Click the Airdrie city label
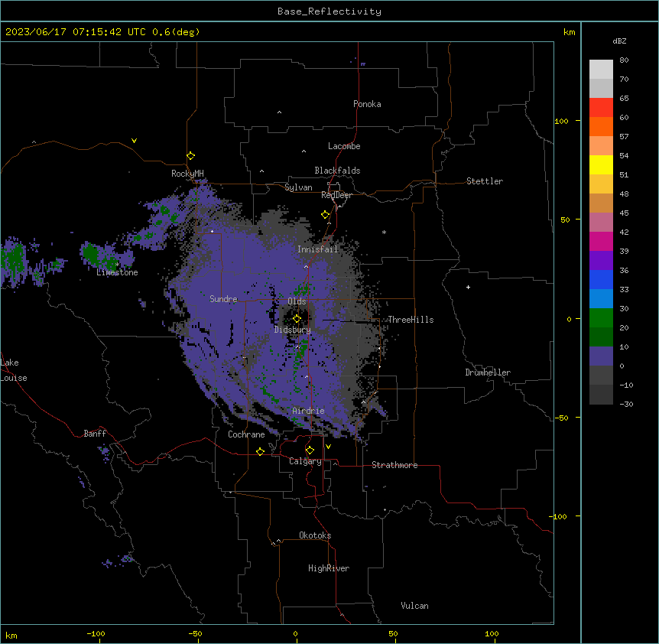This screenshot has height=644, width=659. (309, 411)
